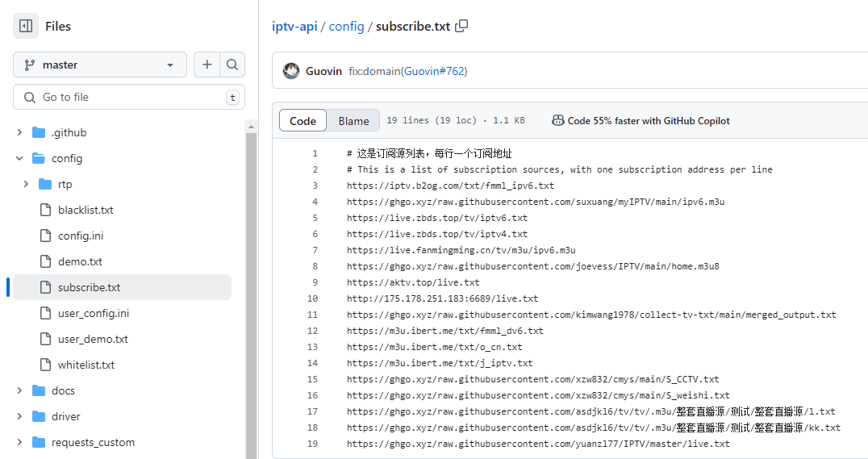The width and height of the screenshot is (868, 459).
Task: Click the .github folder icon
Action: pos(39,132)
